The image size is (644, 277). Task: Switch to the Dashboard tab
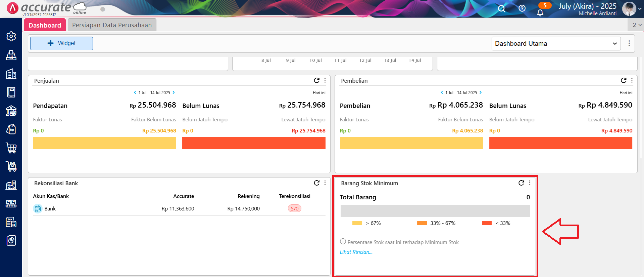pyautogui.click(x=45, y=25)
